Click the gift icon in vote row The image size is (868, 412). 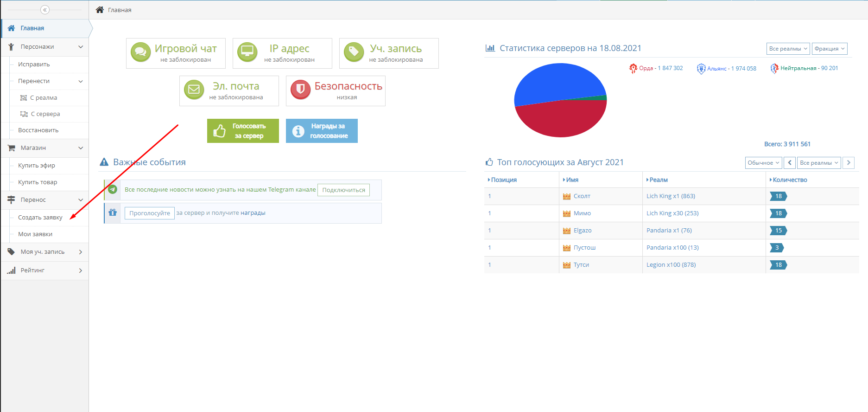pos(113,212)
